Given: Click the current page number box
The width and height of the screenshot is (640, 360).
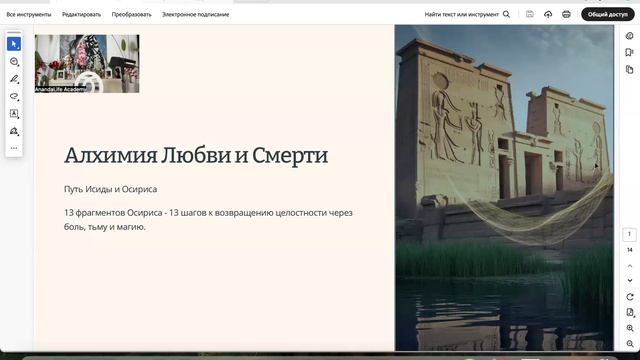Looking at the screenshot, I should click(x=629, y=234).
